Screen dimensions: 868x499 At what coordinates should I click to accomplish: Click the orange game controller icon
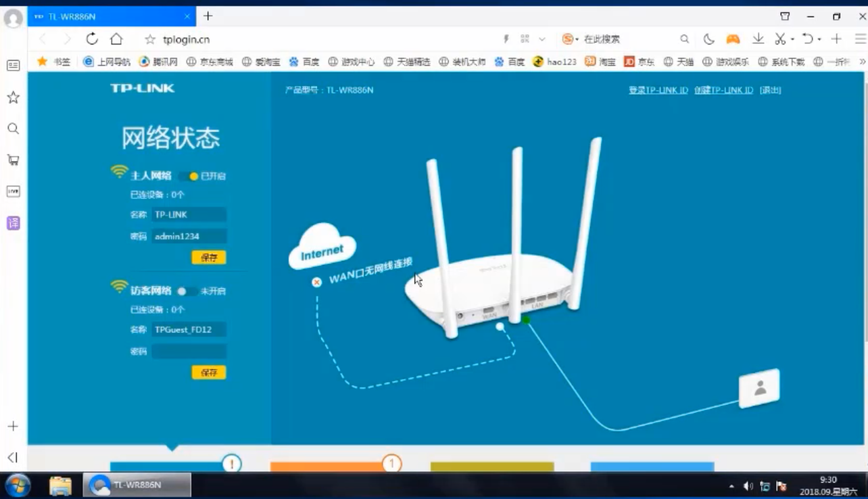pos(733,39)
